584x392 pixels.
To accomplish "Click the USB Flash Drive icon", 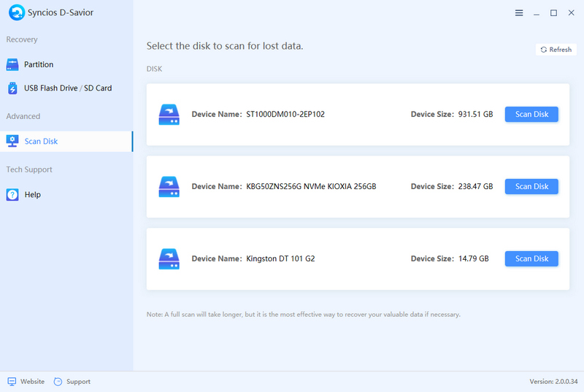I will click(x=12, y=88).
